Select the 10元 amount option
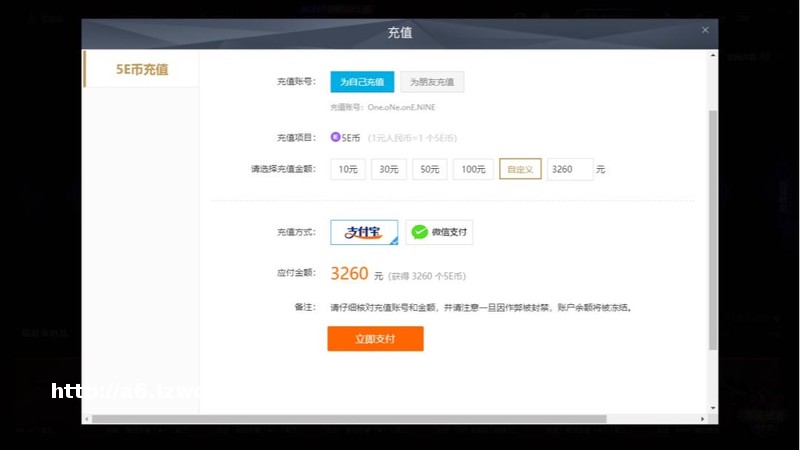The image size is (800, 450). tap(347, 169)
